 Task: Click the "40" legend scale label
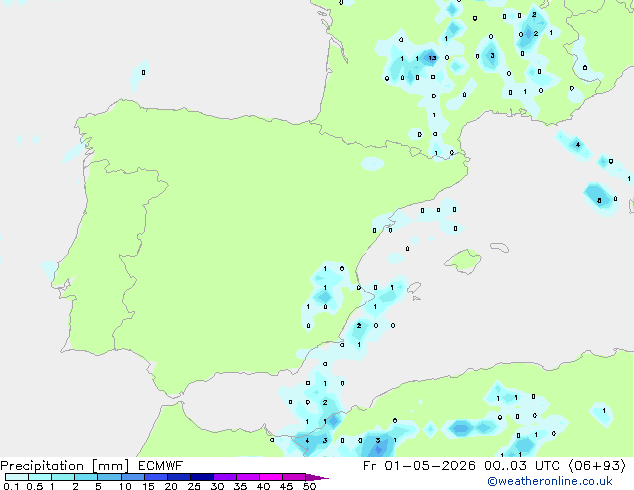[263, 486]
